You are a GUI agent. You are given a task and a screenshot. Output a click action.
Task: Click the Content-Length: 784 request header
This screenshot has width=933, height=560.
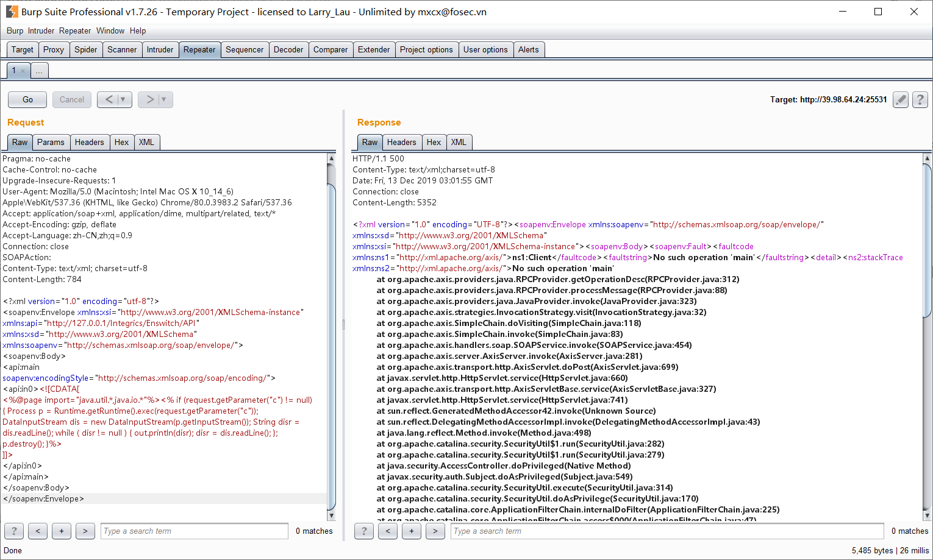point(42,280)
